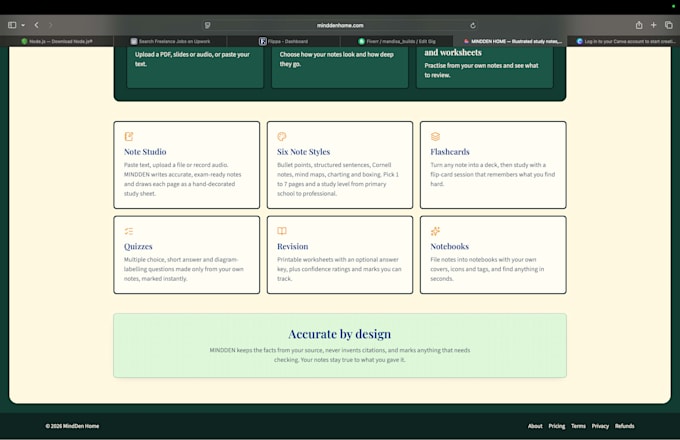The height and width of the screenshot is (440, 680).
Task: Open a new tab with the plus icon
Action: tap(654, 25)
